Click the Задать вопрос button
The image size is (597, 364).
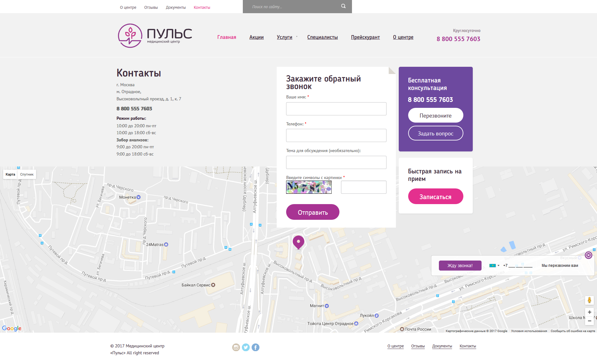[435, 133]
